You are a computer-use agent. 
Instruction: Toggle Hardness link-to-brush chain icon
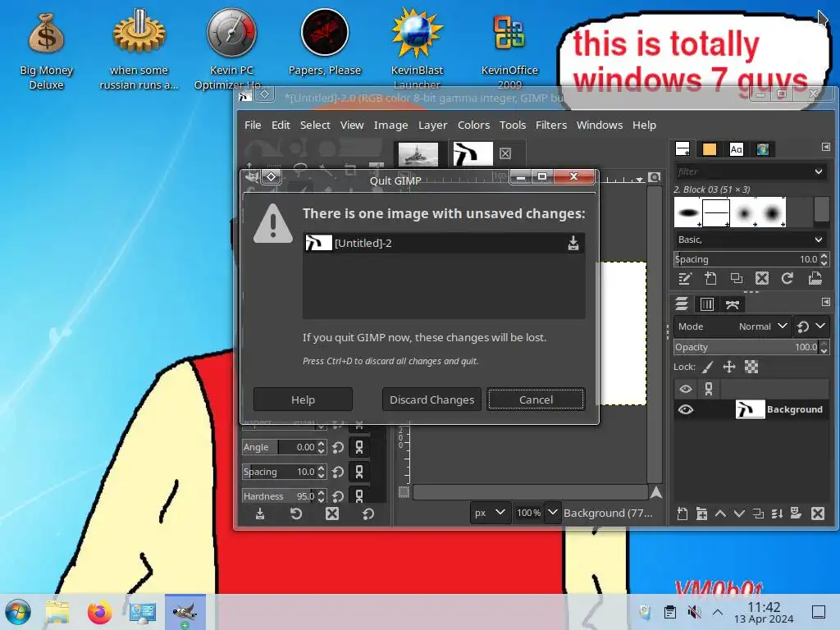[x=359, y=495]
